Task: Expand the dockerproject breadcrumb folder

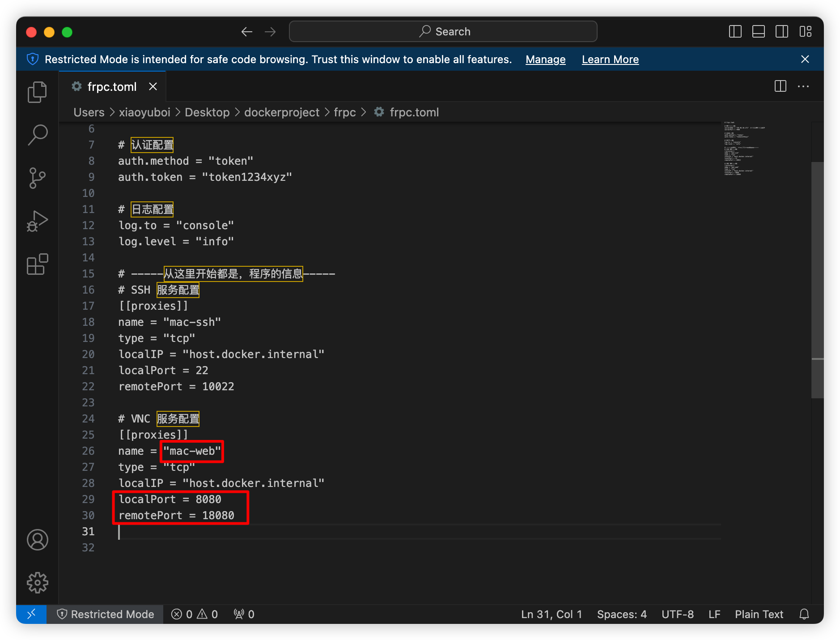Action: click(x=282, y=112)
